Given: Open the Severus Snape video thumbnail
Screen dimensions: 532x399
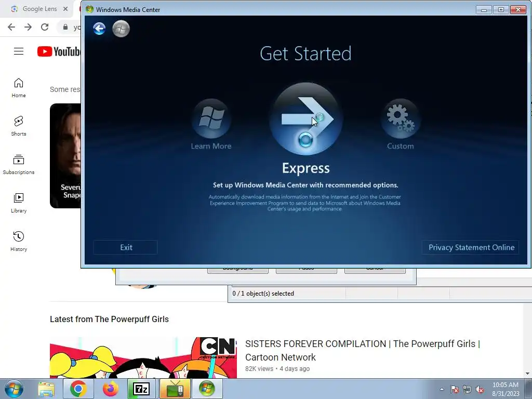Looking at the screenshot, I should click(x=65, y=156).
